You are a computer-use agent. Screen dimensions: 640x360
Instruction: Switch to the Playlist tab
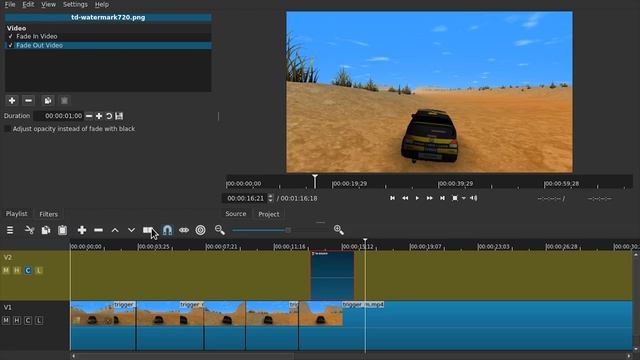(x=16, y=213)
